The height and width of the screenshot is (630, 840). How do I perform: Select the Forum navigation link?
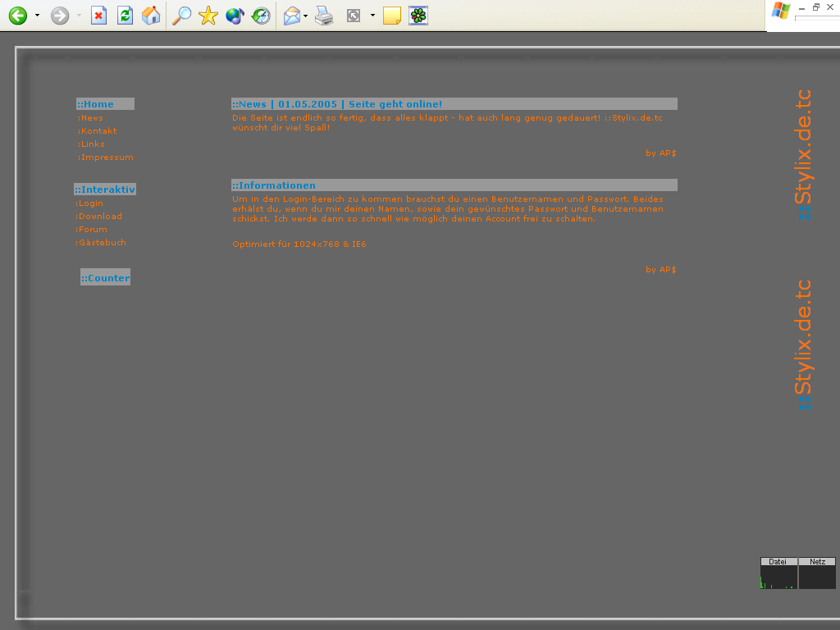(x=93, y=230)
